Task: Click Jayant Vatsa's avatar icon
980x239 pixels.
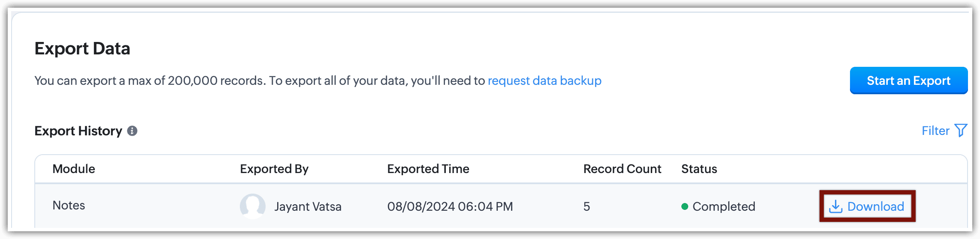Action: 252,206
